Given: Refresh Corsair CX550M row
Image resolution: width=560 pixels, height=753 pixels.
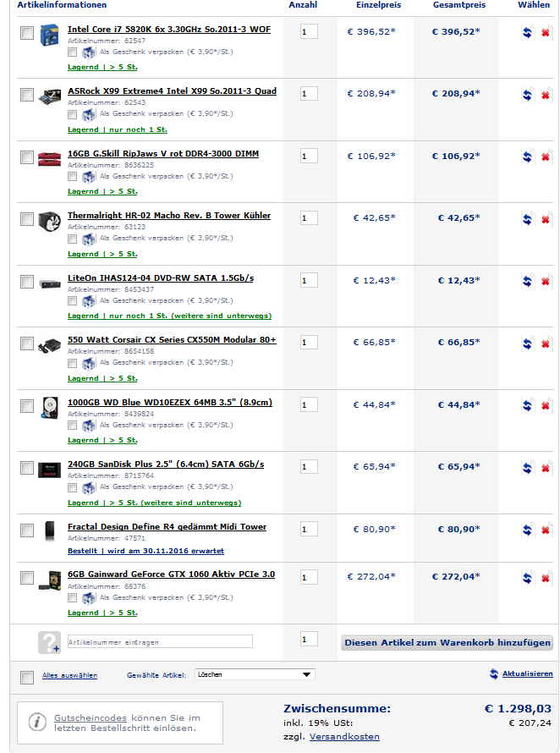Looking at the screenshot, I should (527, 344).
